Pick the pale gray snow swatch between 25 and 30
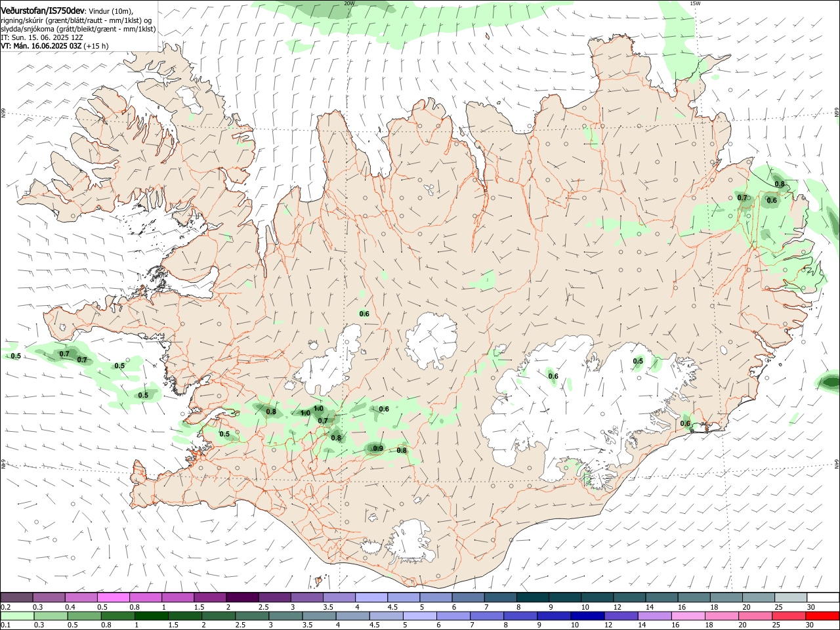Viewport: 840px width, 630px height. 791,597
